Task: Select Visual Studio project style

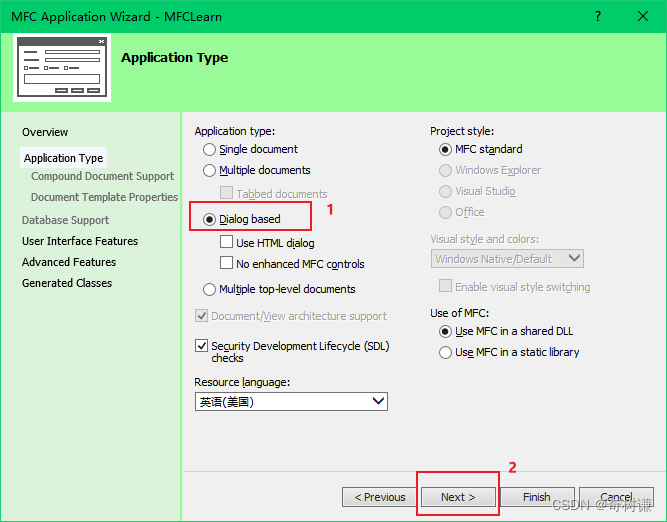Action: point(445,191)
